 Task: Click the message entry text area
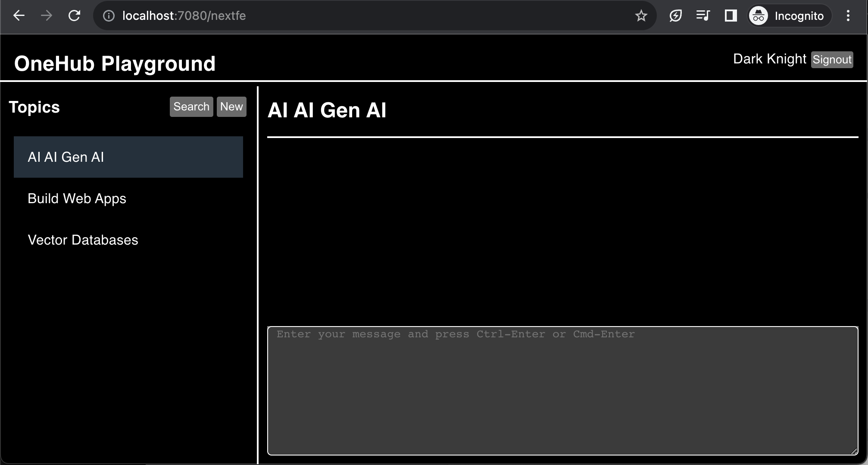[x=562, y=390]
